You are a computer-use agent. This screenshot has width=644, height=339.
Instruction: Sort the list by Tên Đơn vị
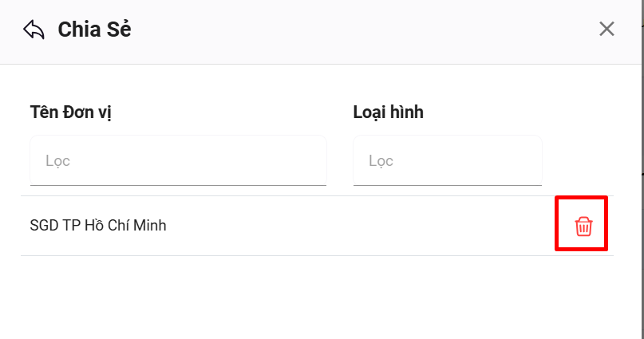[x=70, y=112]
